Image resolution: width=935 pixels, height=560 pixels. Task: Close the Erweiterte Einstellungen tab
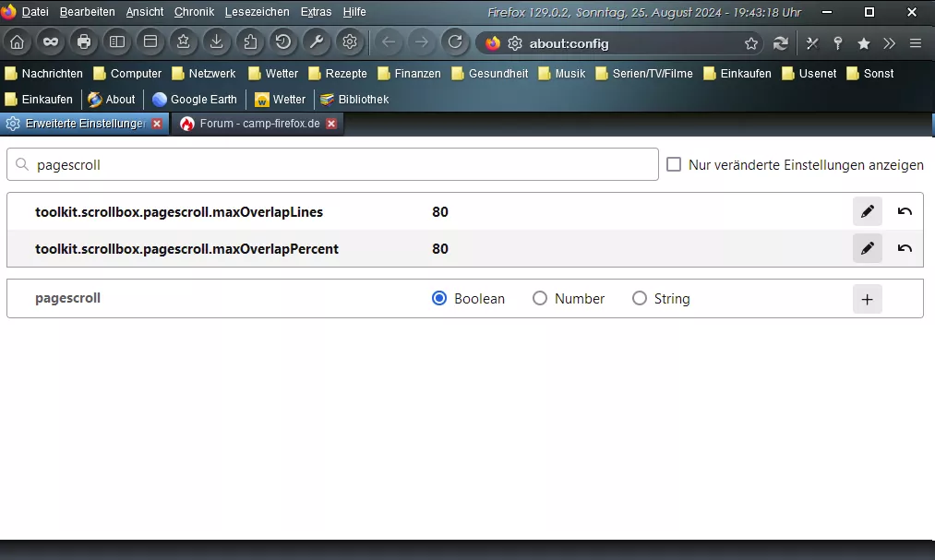157,124
